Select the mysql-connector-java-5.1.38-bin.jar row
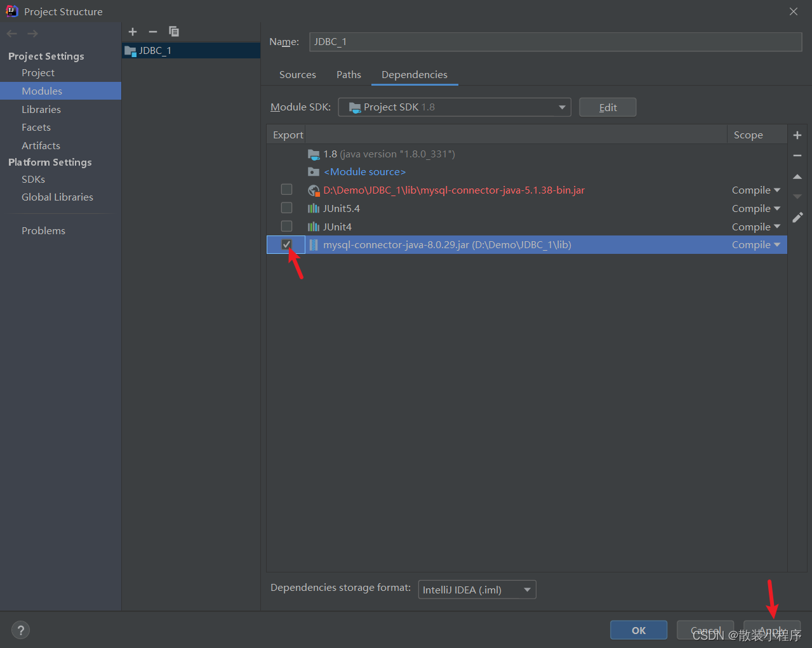 (527, 190)
